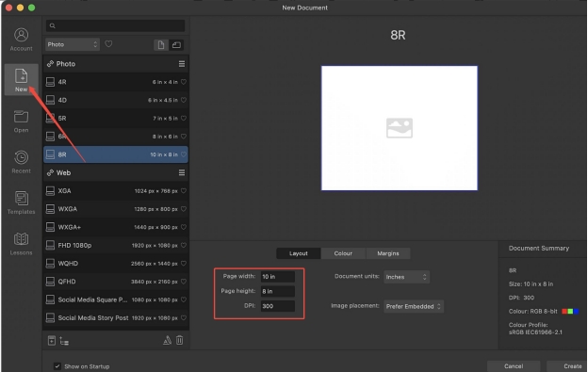Favourite the XGA preset heart
The image size is (588, 372).
[x=184, y=190]
